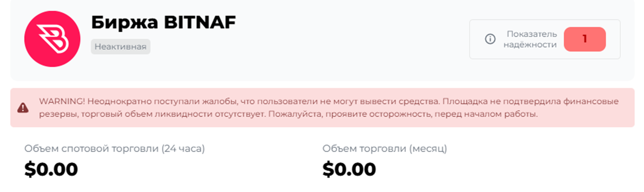Click the pink BITNAF exchange logo
Image resolution: width=644 pixels, height=192 pixels.
(x=52, y=39)
